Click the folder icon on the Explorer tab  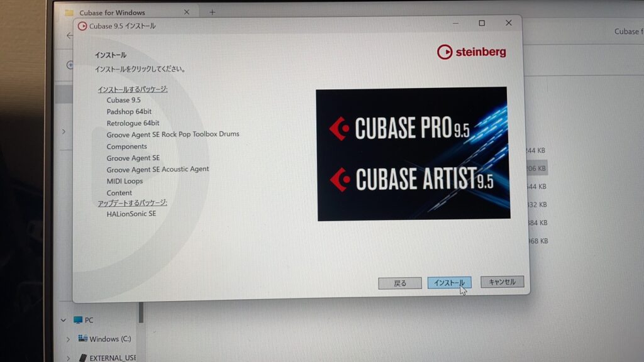coord(69,13)
